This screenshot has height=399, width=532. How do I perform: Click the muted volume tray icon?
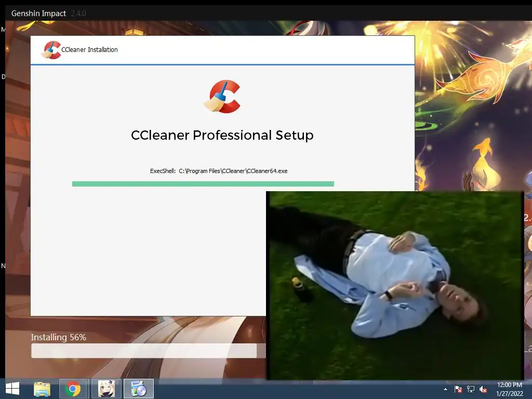click(x=483, y=389)
